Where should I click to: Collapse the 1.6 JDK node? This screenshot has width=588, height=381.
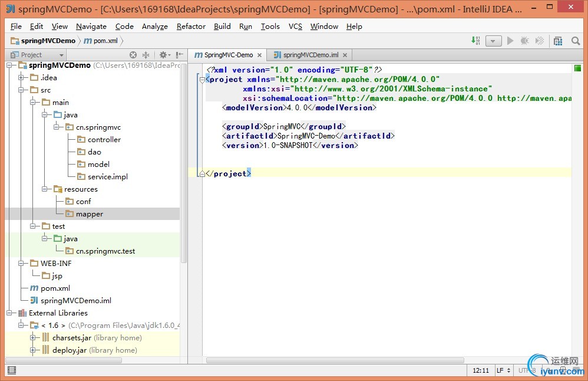21,326
